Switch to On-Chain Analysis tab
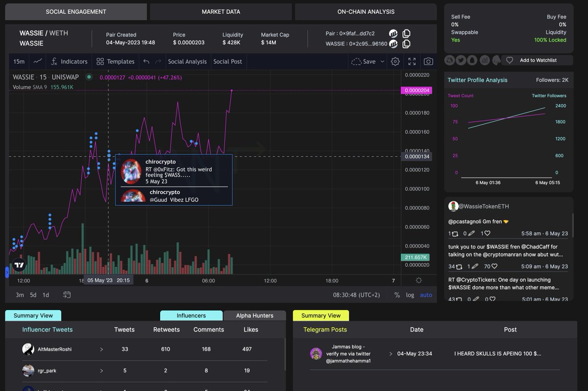 click(x=366, y=12)
